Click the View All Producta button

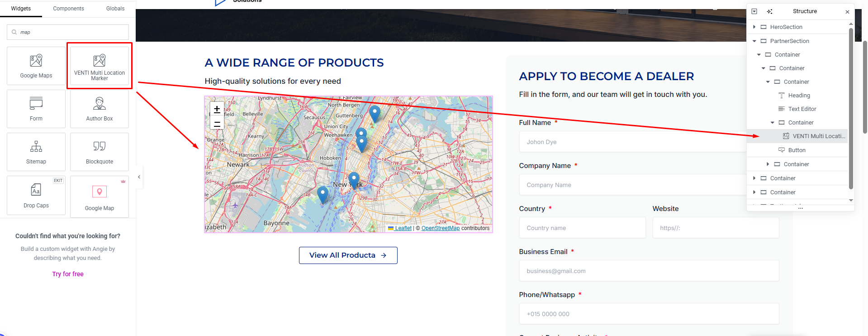click(x=348, y=255)
